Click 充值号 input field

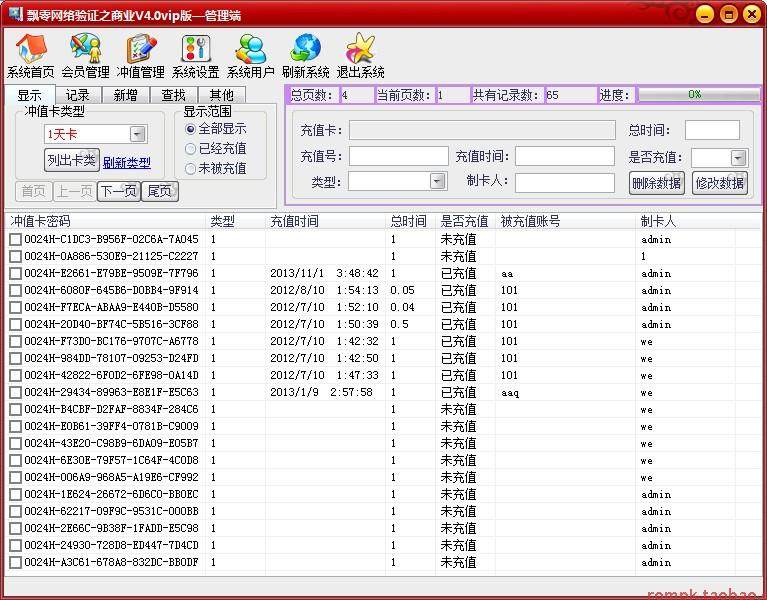[x=398, y=156]
